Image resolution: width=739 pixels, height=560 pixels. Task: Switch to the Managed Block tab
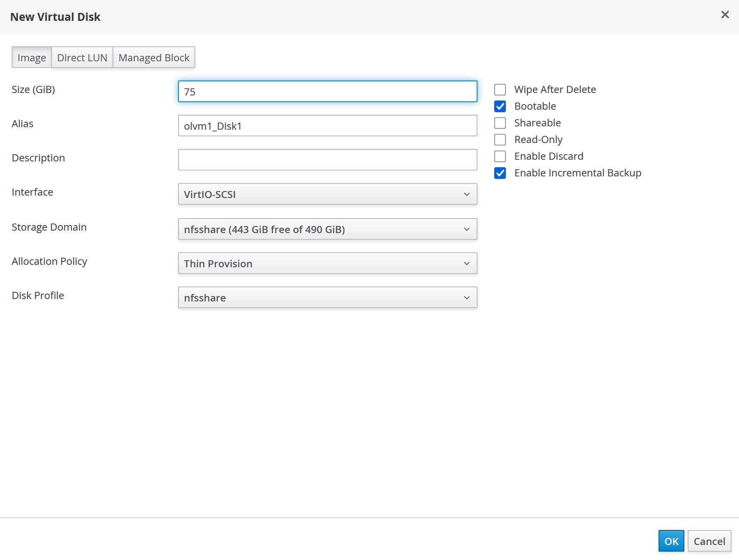[x=153, y=57]
